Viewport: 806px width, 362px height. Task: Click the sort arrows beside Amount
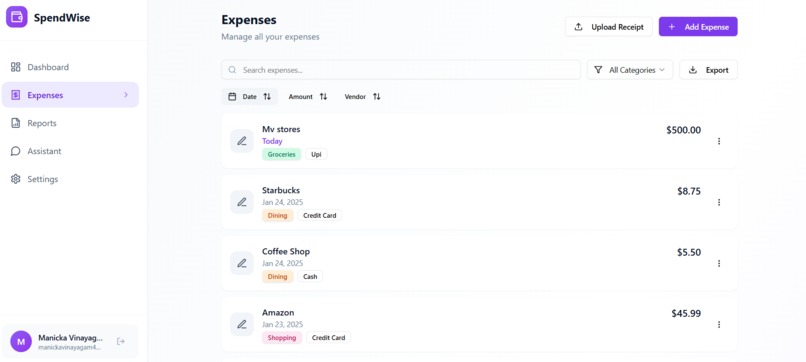pos(323,96)
